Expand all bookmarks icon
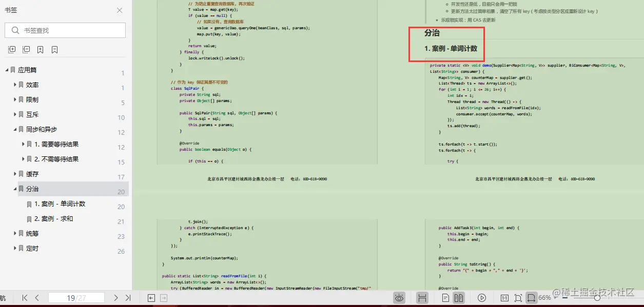 [12, 50]
